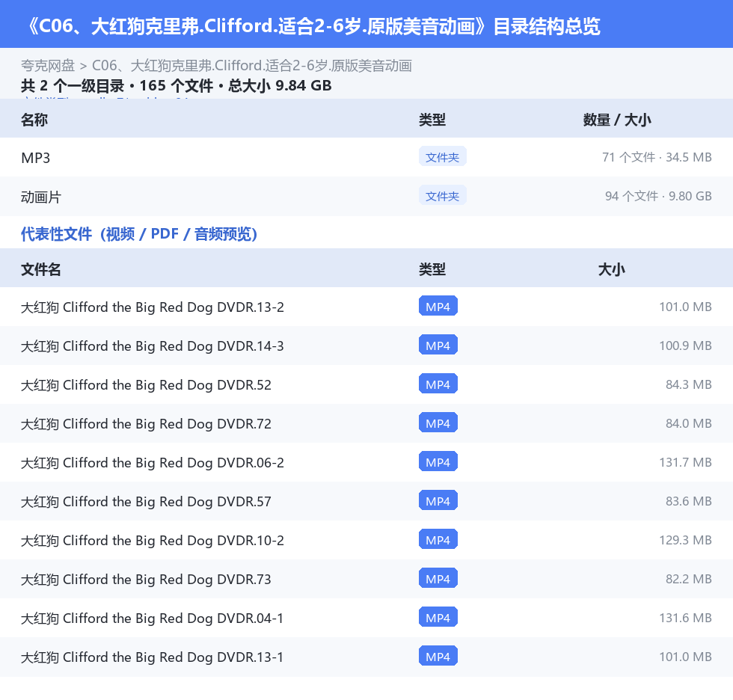The width and height of the screenshot is (733, 700).
Task: Click the 文件夹 badge in 动画片 row
Action: [x=442, y=196]
